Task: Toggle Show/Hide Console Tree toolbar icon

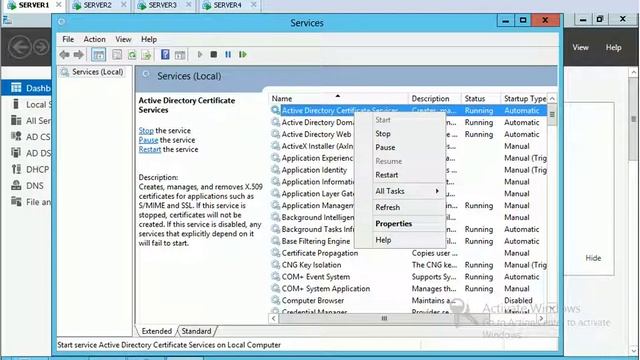Action: tap(98, 55)
